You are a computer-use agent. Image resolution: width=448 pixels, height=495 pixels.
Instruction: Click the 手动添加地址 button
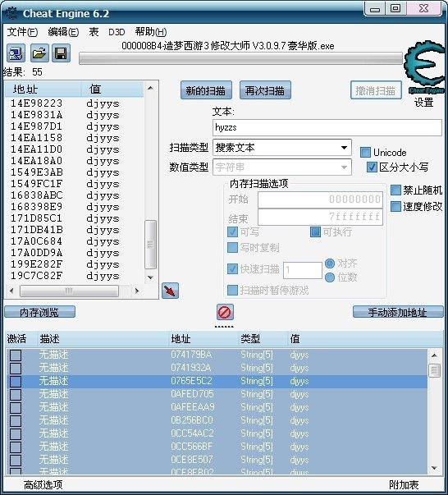pyautogui.click(x=398, y=312)
